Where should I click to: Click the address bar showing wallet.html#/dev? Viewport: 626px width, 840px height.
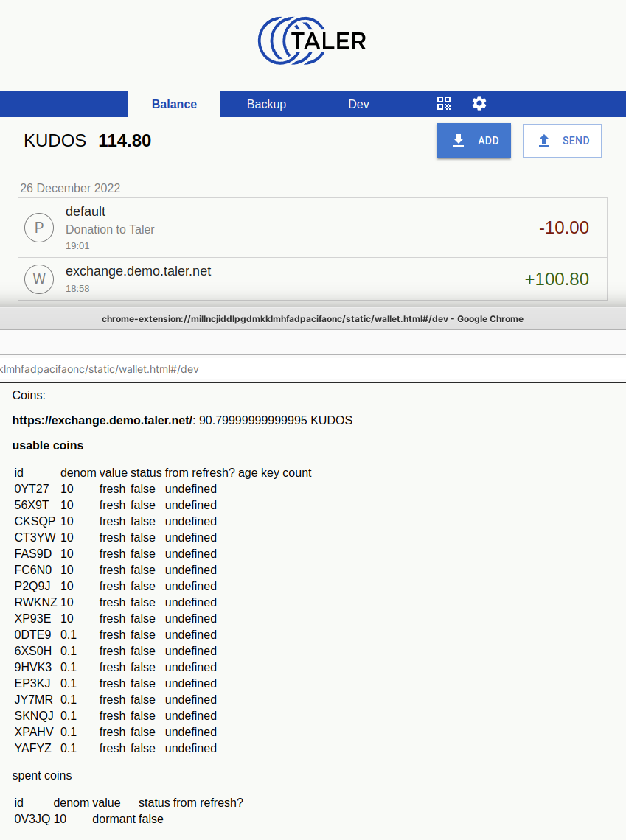click(313, 369)
